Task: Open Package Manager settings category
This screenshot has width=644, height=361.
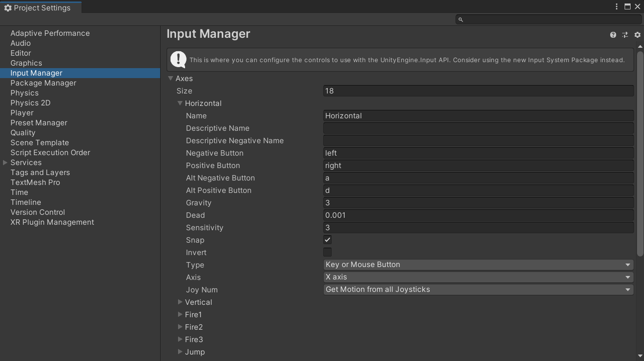Action: click(x=44, y=83)
